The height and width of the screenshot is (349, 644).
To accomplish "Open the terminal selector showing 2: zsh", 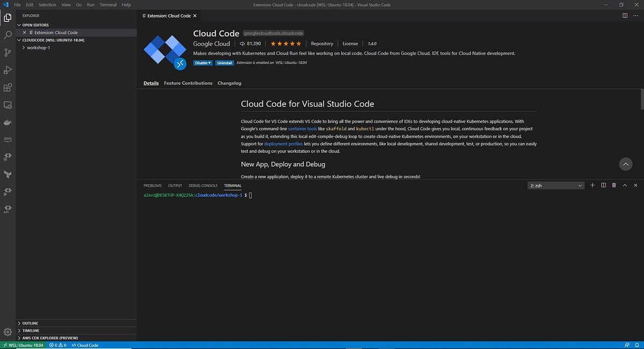I will pyautogui.click(x=555, y=185).
